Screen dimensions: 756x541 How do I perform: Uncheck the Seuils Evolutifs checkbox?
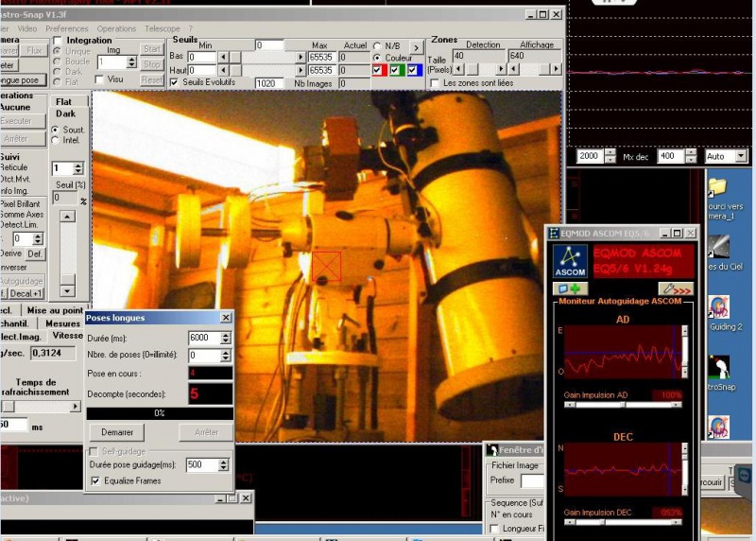point(174,83)
